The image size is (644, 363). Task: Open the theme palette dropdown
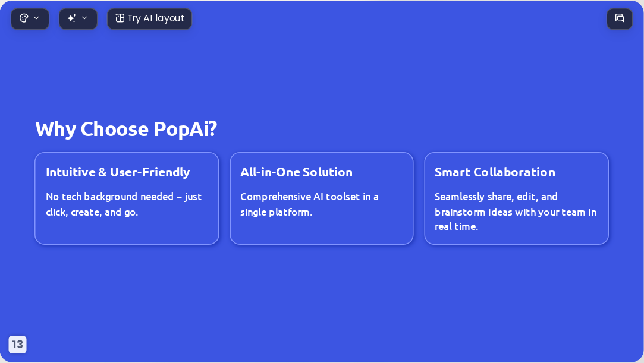click(x=30, y=18)
